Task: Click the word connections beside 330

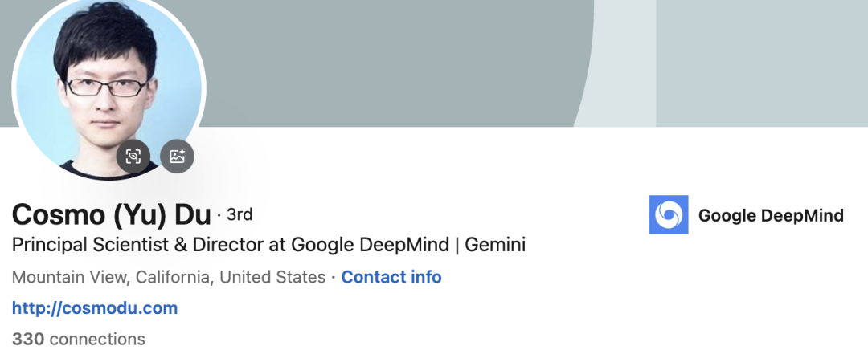Action: pyautogui.click(x=98, y=339)
